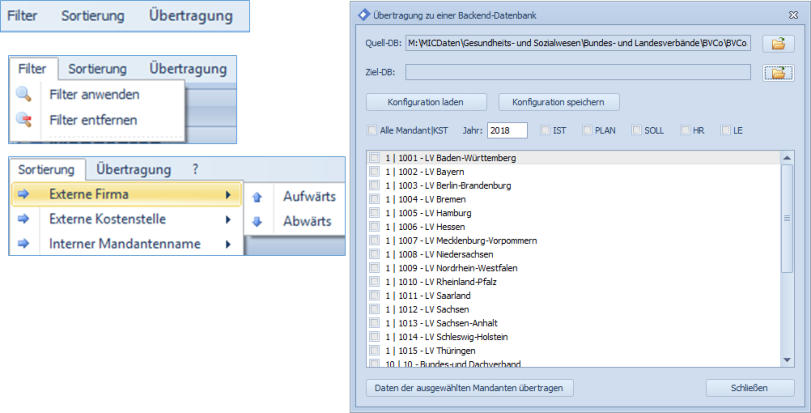Enable the Alle Mandant|KST checkbox
Viewport: 811px width, 413px height.
(372, 131)
